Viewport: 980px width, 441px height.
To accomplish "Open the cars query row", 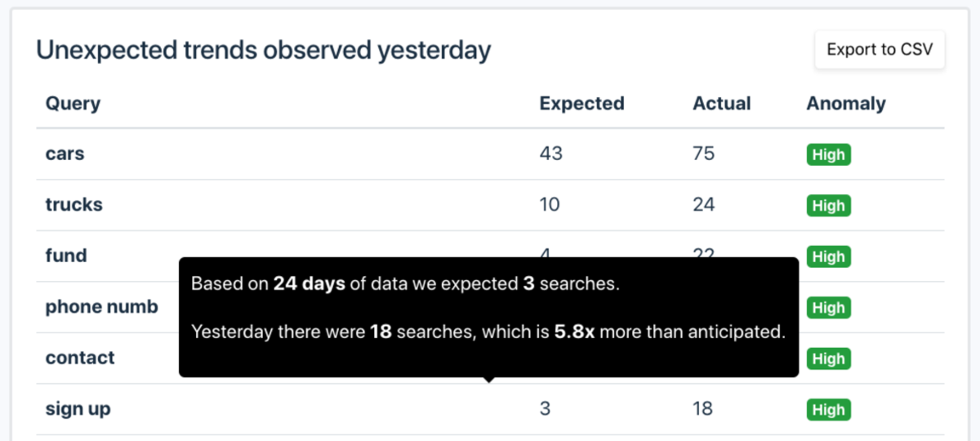I will tap(490, 154).
